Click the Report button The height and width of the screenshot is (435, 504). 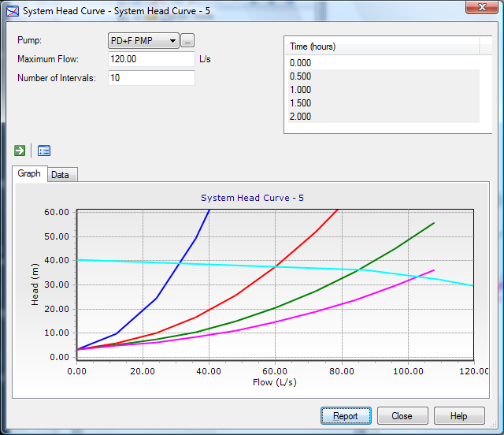[x=346, y=416]
